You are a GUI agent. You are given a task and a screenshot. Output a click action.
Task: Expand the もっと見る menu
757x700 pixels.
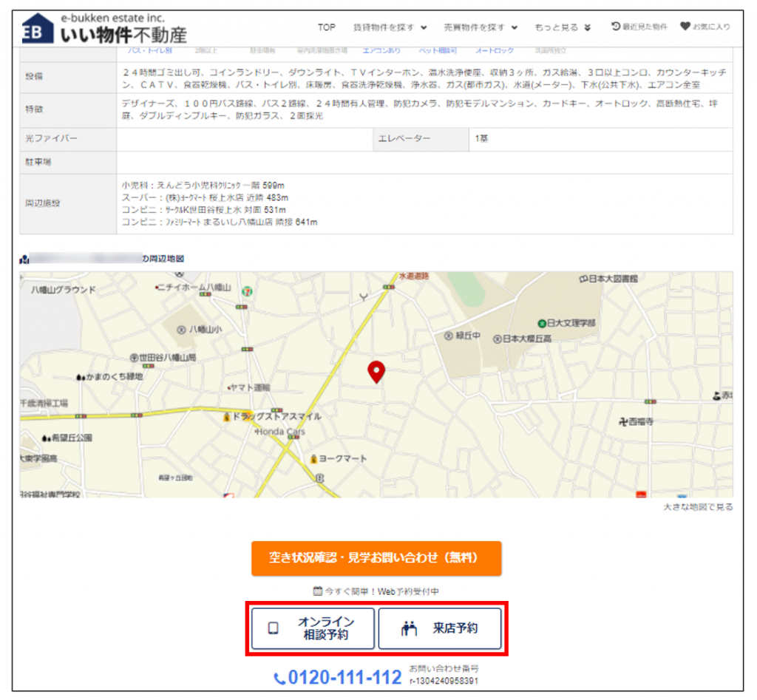pos(563,27)
